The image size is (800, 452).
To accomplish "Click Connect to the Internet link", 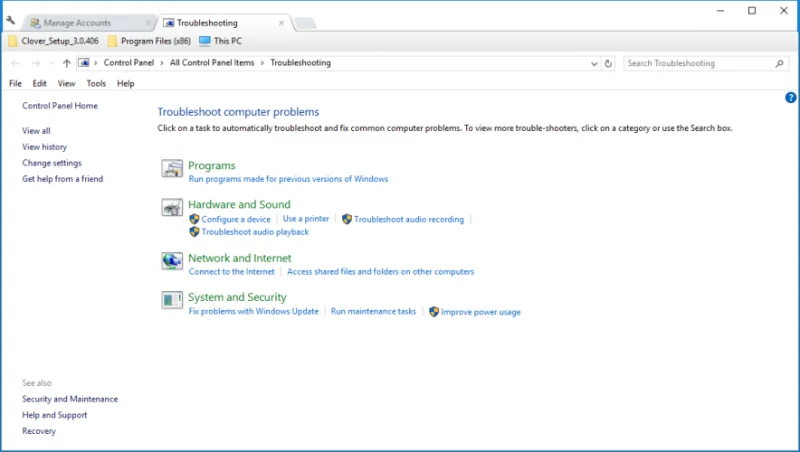I will [x=232, y=271].
